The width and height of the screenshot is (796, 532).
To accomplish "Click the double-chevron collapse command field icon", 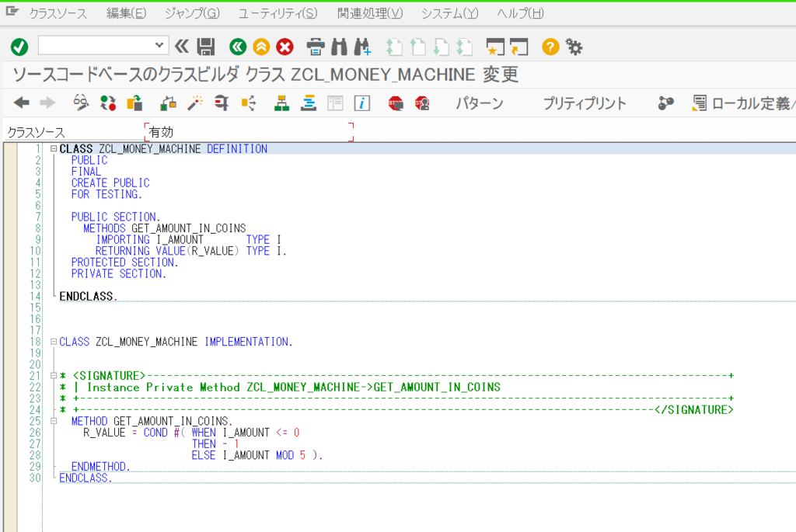I will [182, 47].
